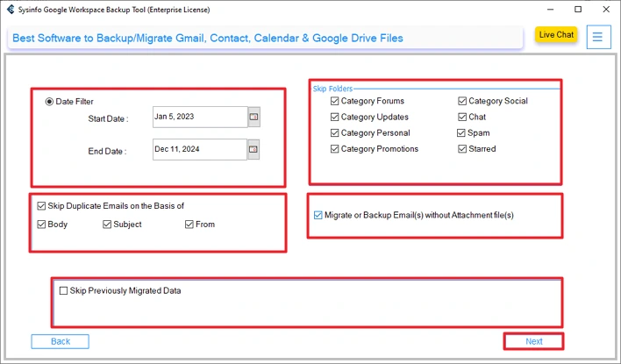Toggle Skip Duplicate Emails on the Basis of
The image size is (621, 364).
(x=41, y=206)
